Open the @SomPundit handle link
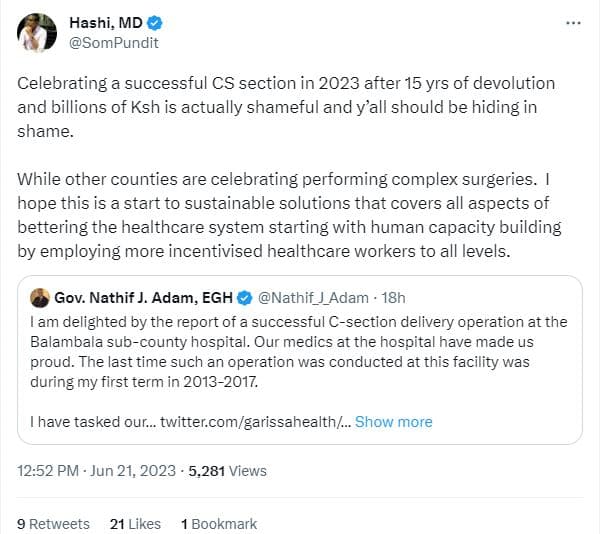 (110, 43)
